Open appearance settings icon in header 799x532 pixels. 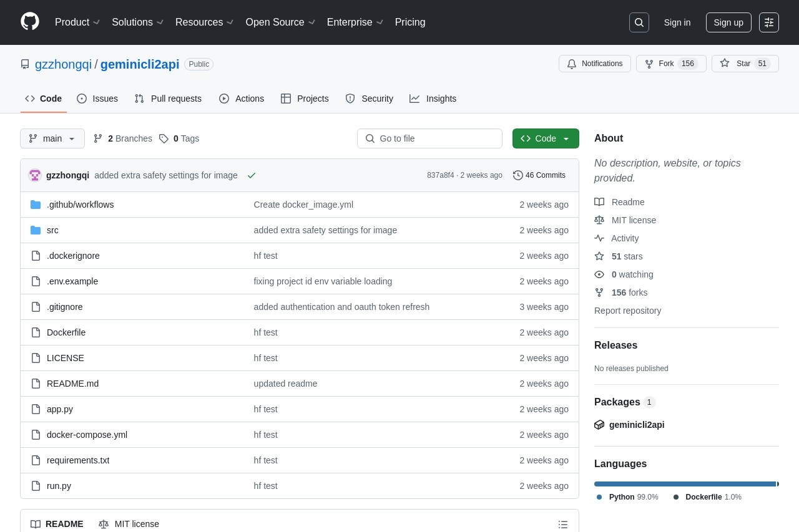(x=769, y=22)
